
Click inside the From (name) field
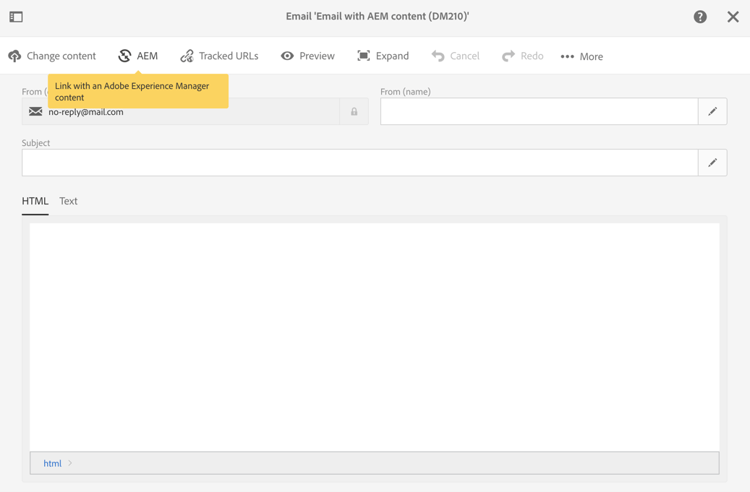539,111
